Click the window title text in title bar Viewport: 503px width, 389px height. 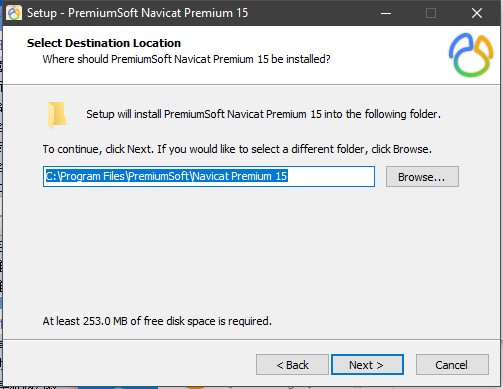(x=137, y=13)
